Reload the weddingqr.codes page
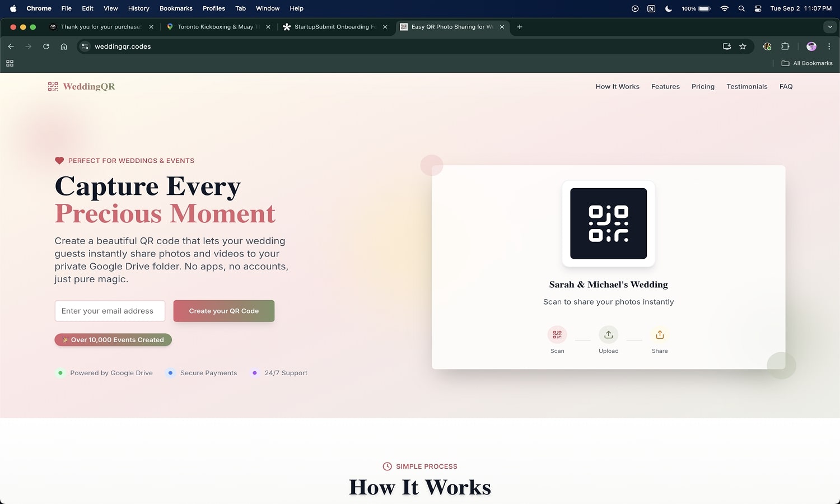Image resolution: width=840 pixels, height=504 pixels. 46,46
